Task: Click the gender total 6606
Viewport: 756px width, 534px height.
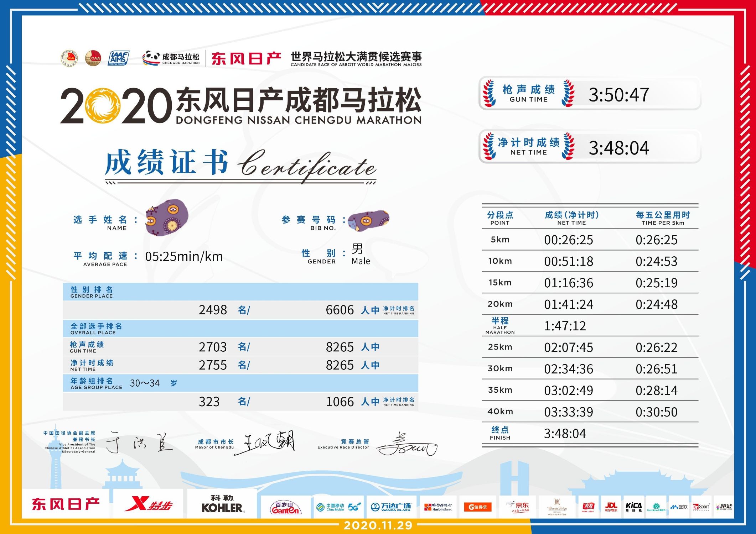Action: (340, 310)
